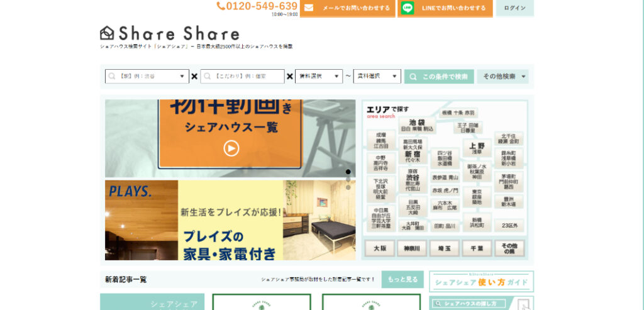Play the property video banner
This screenshot has width=644, height=310.
coord(231,148)
